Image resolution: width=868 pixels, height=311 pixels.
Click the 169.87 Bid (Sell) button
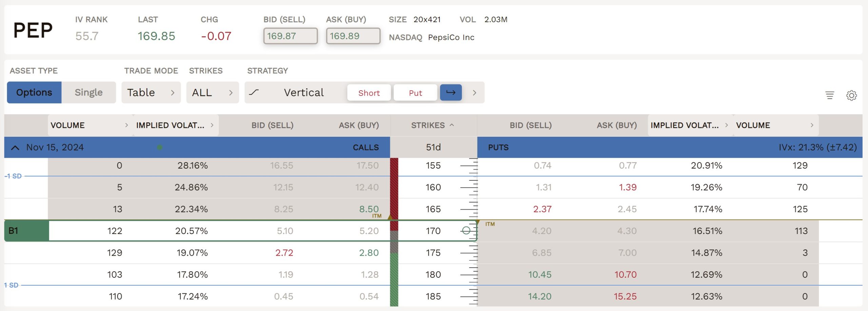[290, 36]
